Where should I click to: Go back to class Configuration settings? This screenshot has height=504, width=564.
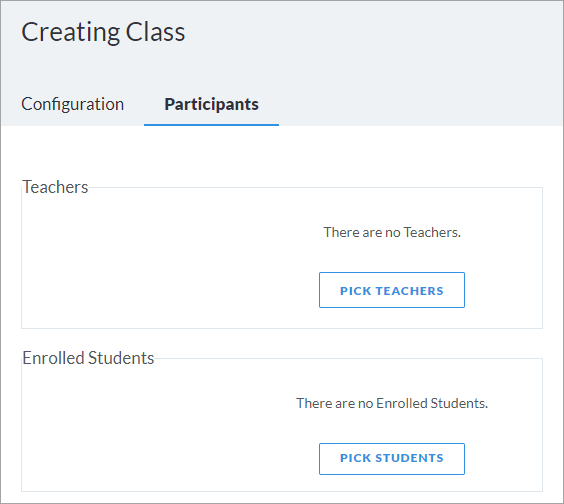72,104
